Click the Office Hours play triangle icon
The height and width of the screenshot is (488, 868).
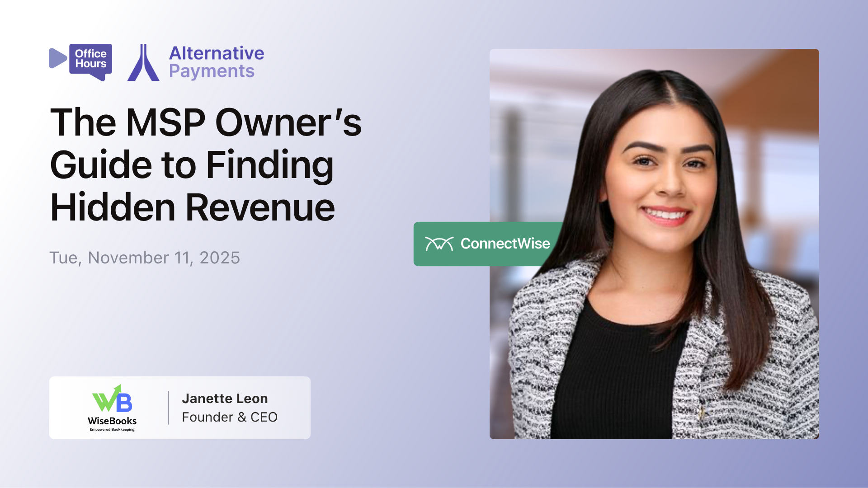(57, 58)
